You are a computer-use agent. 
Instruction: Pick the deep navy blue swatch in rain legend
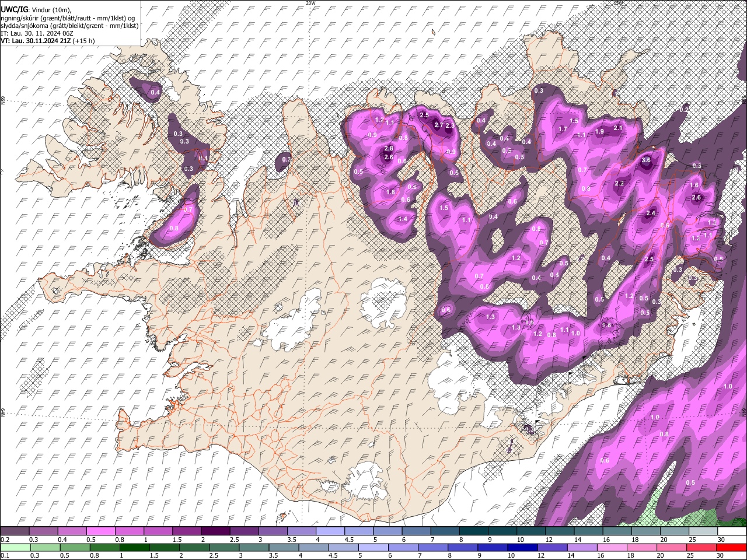pos(522,547)
